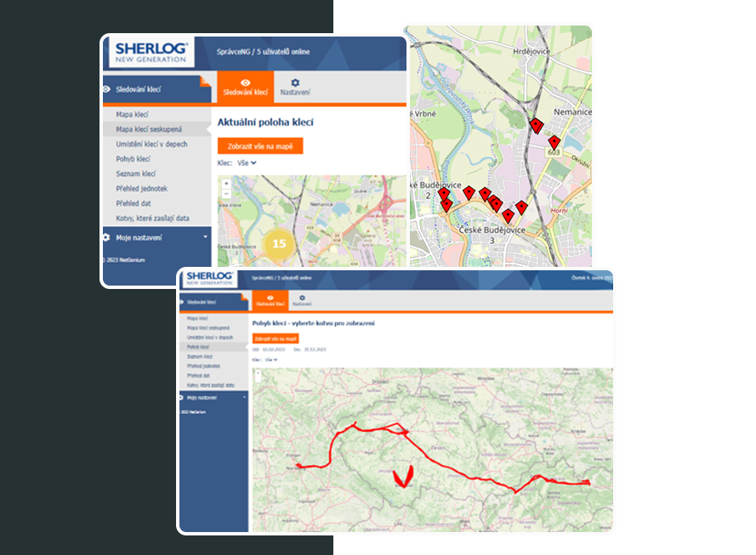The width and height of the screenshot is (756, 555).
Task: Click the eye icon on the Sledování klecí tab above Aktuální poloha klecí
Action: point(246,82)
